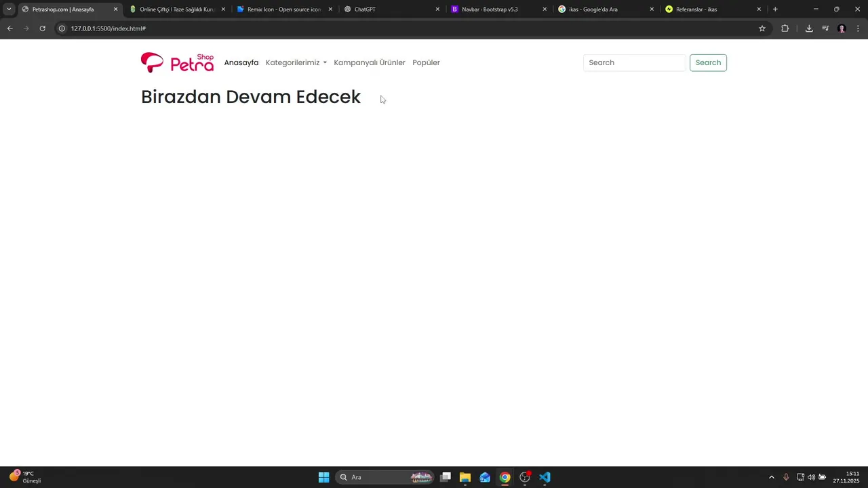Click the green Search button
868x488 pixels.
coord(708,62)
